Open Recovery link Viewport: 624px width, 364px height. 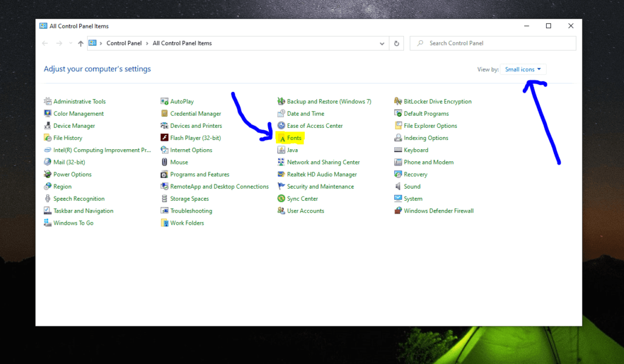click(x=416, y=174)
